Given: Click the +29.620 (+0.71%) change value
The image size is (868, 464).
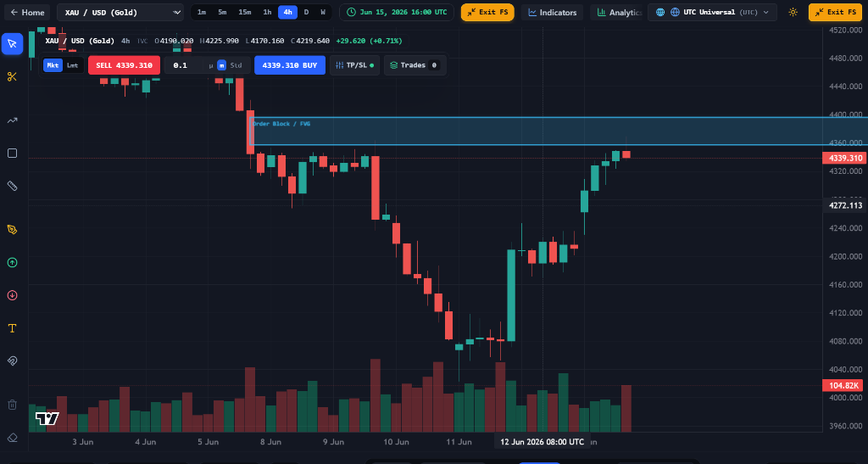Looking at the screenshot, I should coord(370,41).
